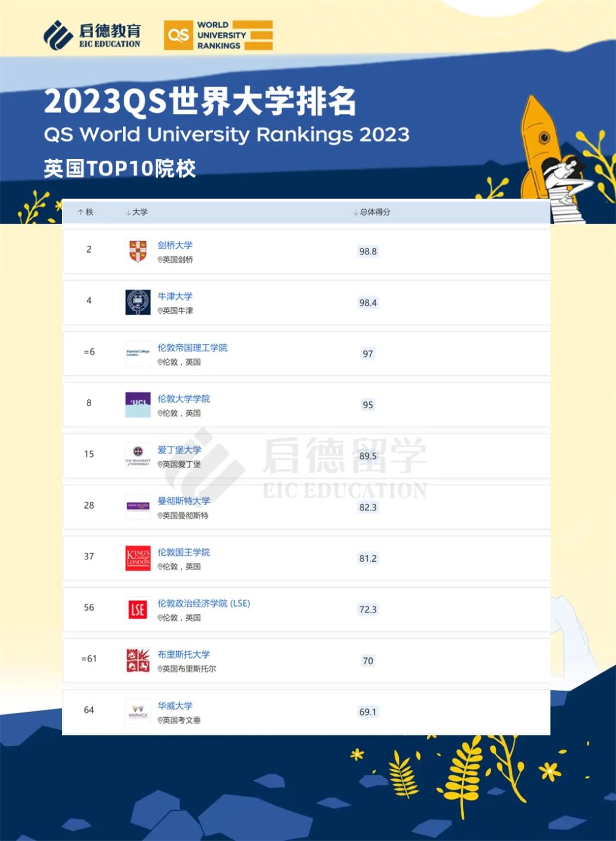Click the EIC Education logo

92,35
